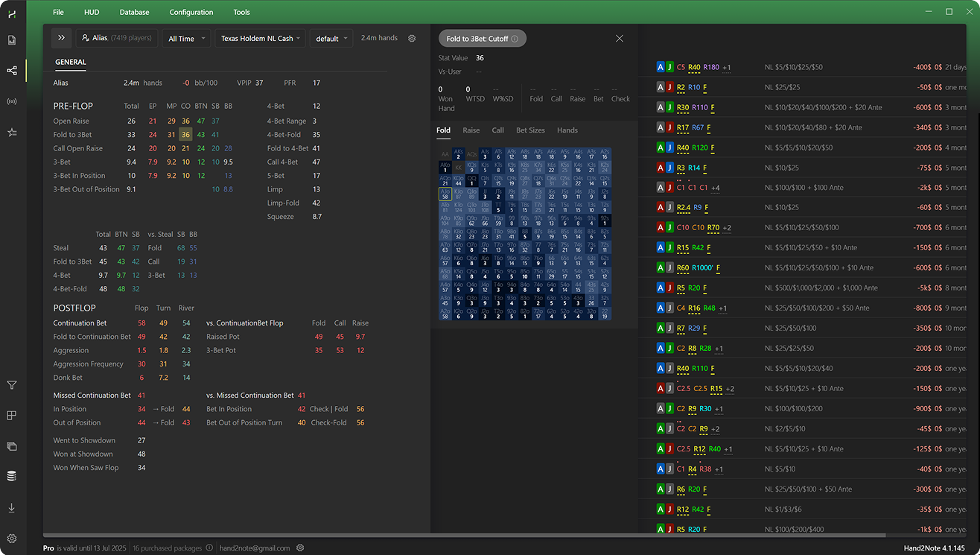980x555 pixels.
Task: Click the hand2note@gmail.com account in status bar
Action: (255, 548)
